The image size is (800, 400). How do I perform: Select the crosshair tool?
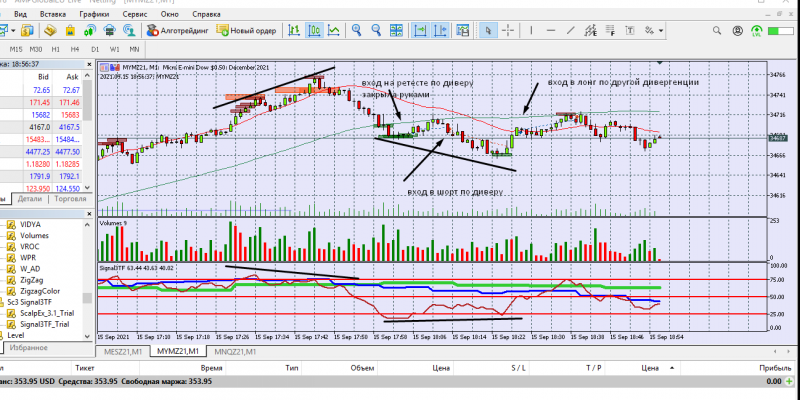(x=508, y=30)
